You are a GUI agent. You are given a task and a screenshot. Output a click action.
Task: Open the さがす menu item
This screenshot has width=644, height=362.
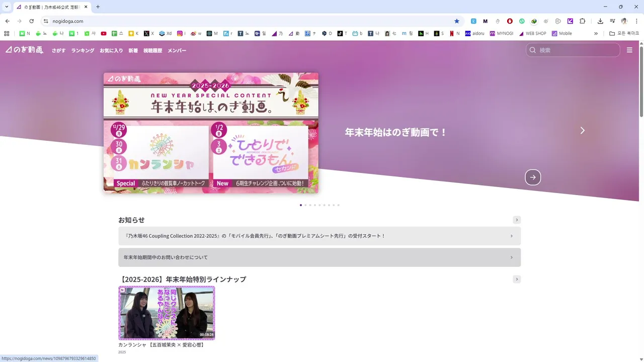[x=59, y=50]
